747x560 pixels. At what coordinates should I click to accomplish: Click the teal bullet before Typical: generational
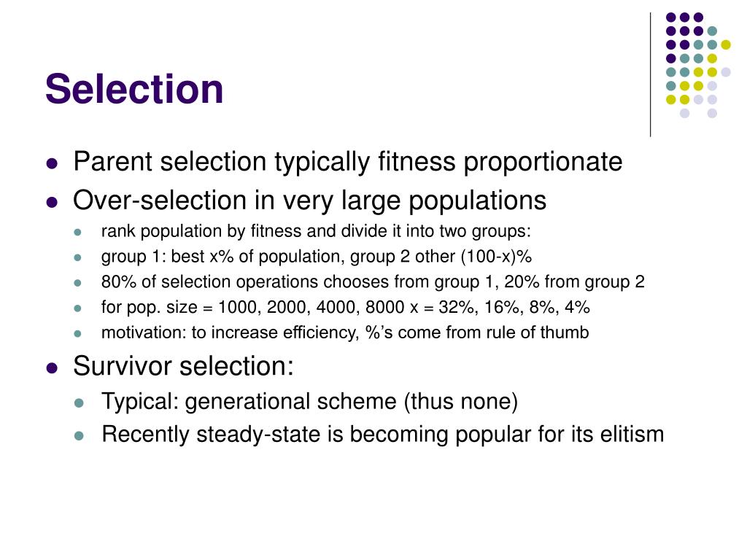click(79, 403)
